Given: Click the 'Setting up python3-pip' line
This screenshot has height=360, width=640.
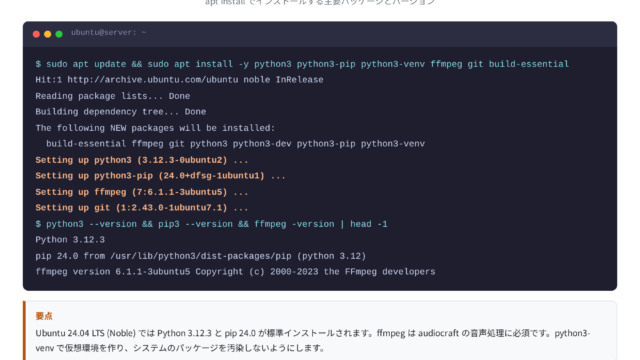Looking at the screenshot, I should (160, 176).
